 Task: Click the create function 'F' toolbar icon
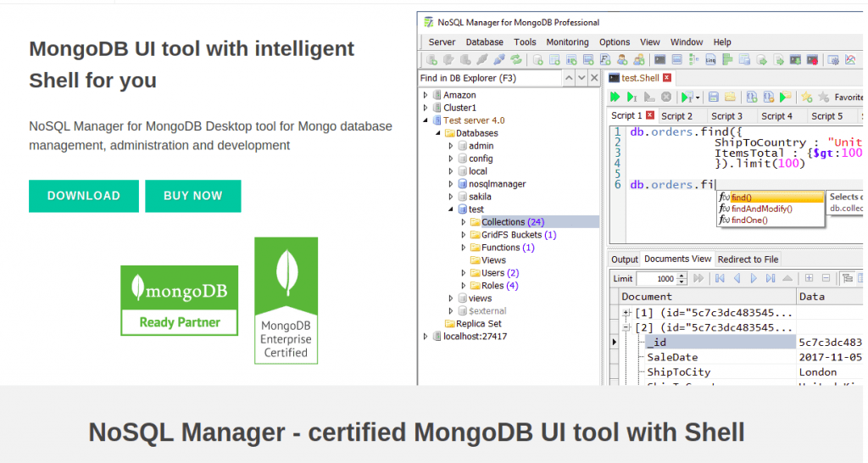pyautogui.click(x=605, y=60)
